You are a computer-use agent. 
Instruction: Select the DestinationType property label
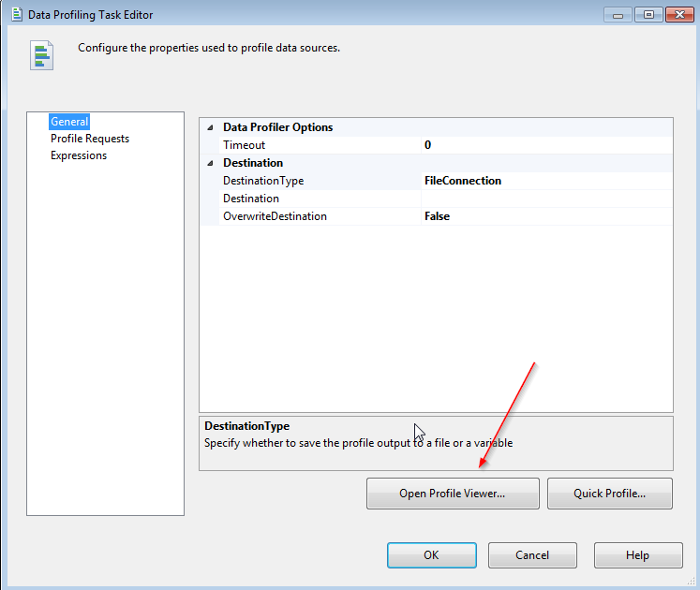coord(263,181)
